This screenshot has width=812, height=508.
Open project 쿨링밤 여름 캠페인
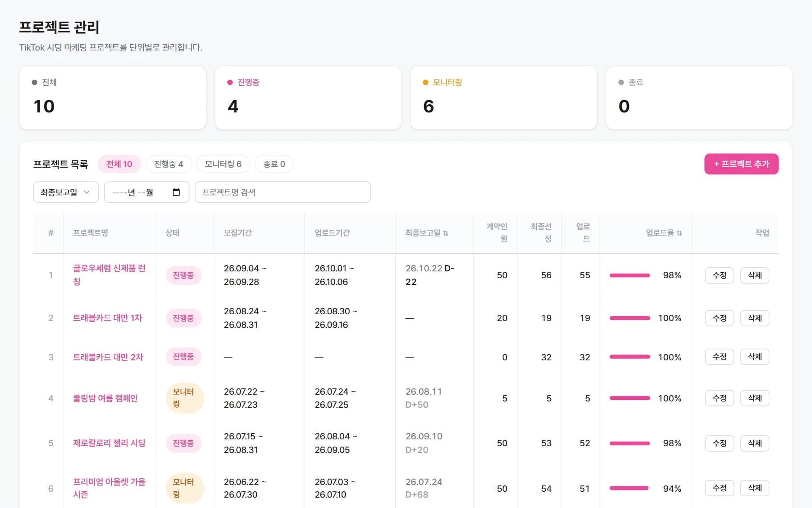[106, 398]
